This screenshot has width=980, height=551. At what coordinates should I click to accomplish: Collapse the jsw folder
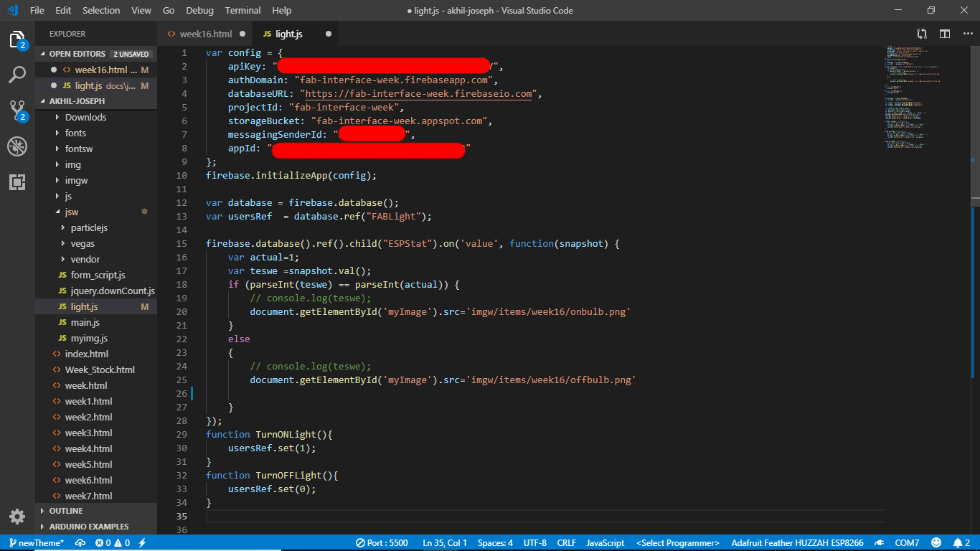(x=96, y=212)
